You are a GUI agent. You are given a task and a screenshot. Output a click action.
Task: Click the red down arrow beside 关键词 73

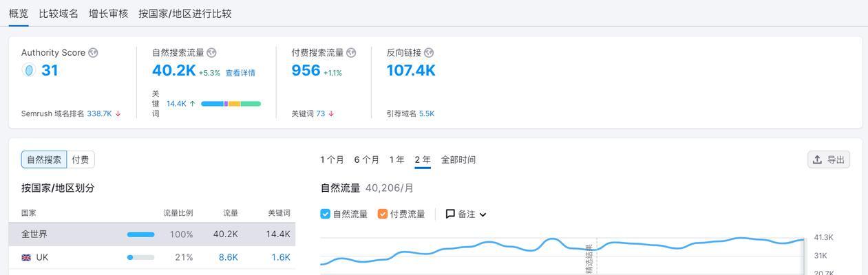331,114
